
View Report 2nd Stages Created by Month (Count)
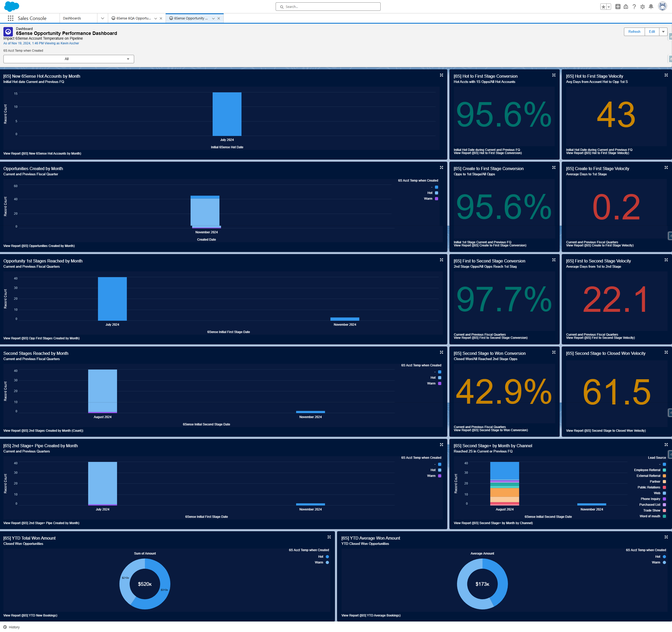coord(43,431)
